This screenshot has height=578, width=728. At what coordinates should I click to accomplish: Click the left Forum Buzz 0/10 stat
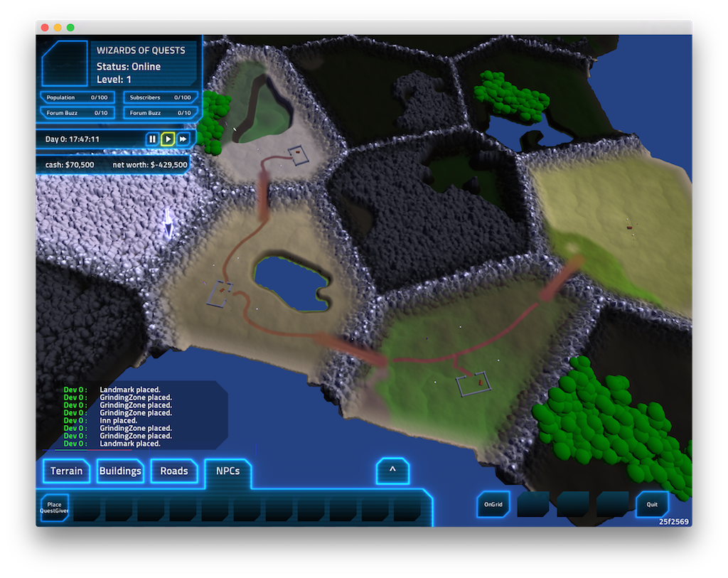click(77, 113)
